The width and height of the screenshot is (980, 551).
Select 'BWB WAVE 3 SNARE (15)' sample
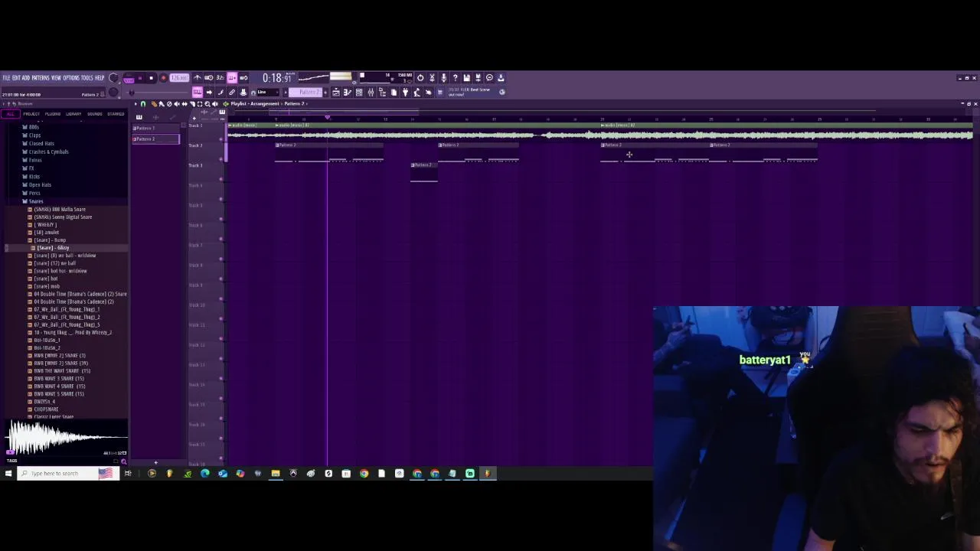click(59, 379)
